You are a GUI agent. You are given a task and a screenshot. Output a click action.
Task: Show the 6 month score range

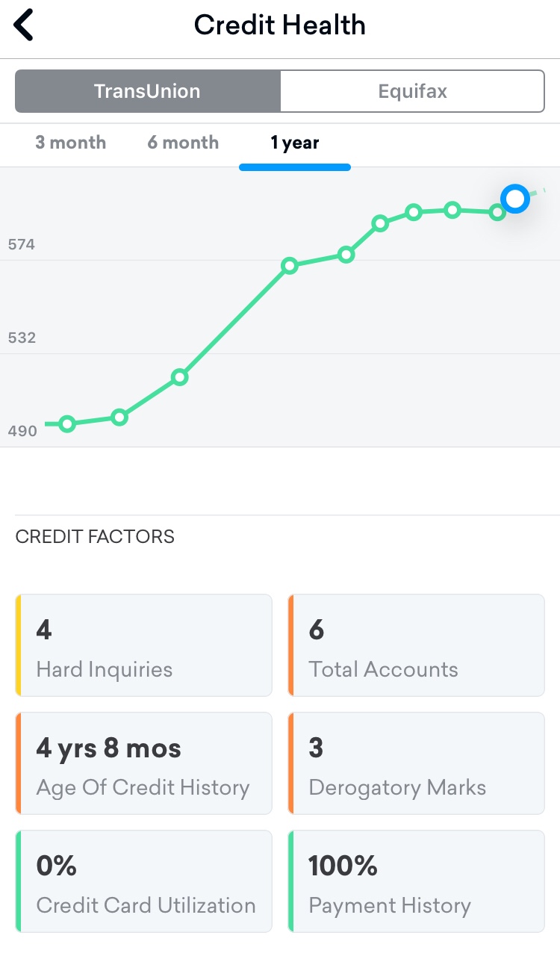tap(183, 143)
